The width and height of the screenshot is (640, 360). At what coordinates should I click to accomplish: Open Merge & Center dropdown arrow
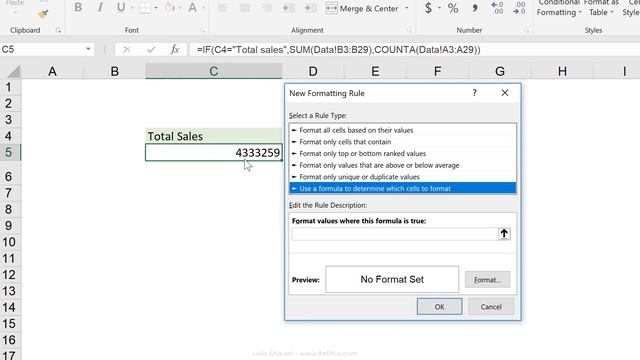(x=407, y=8)
